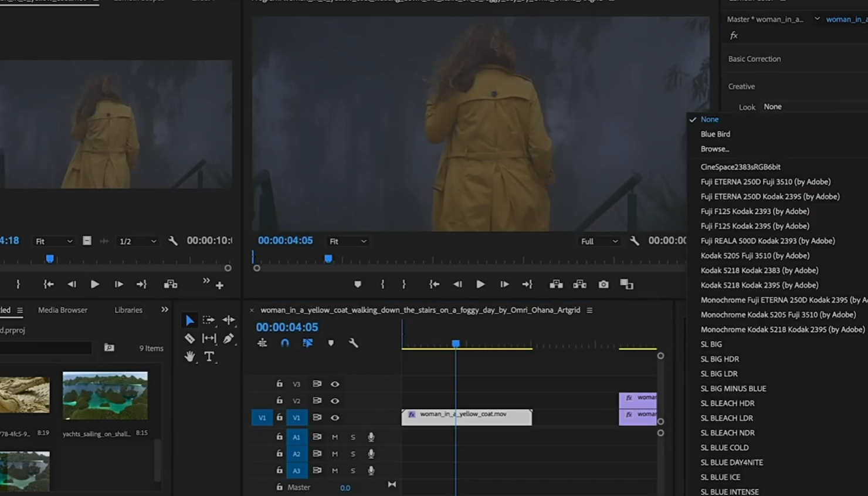Mute audio track A1
This screenshot has width=868, height=496.
point(335,437)
